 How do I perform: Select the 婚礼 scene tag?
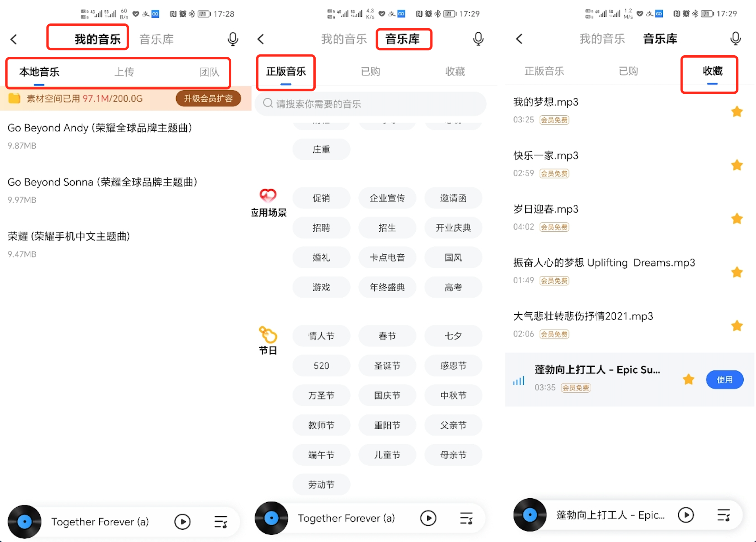point(321,257)
